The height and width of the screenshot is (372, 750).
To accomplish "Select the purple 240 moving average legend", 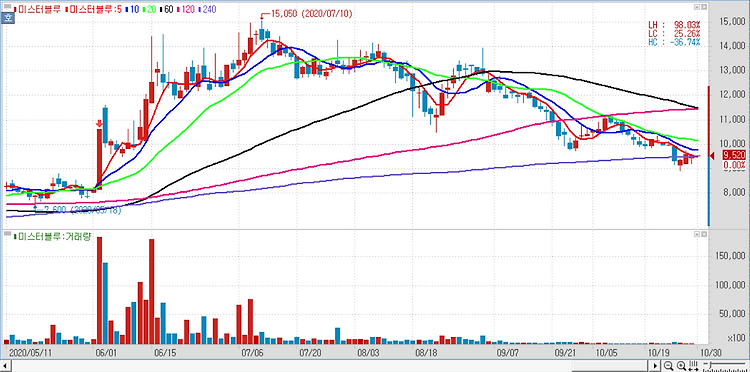I will point(207,9).
